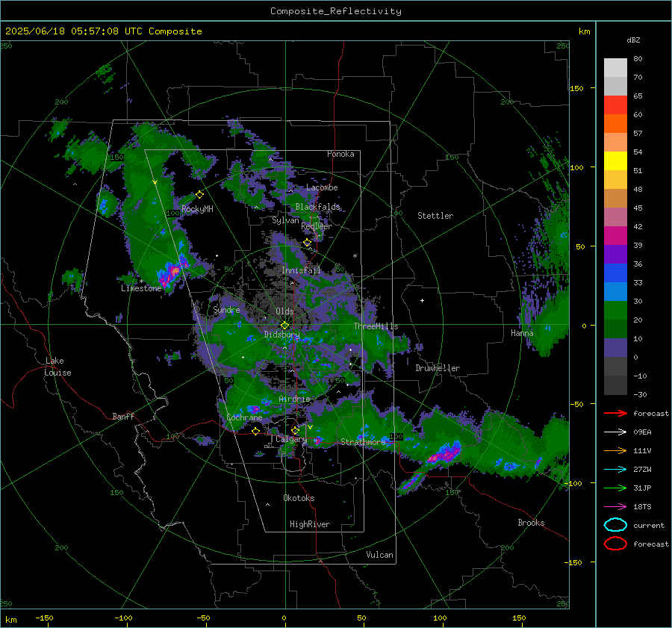The width and height of the screenshot is (672, 628).
Task: Click the Cochrane label
Action: click(244, 417)
